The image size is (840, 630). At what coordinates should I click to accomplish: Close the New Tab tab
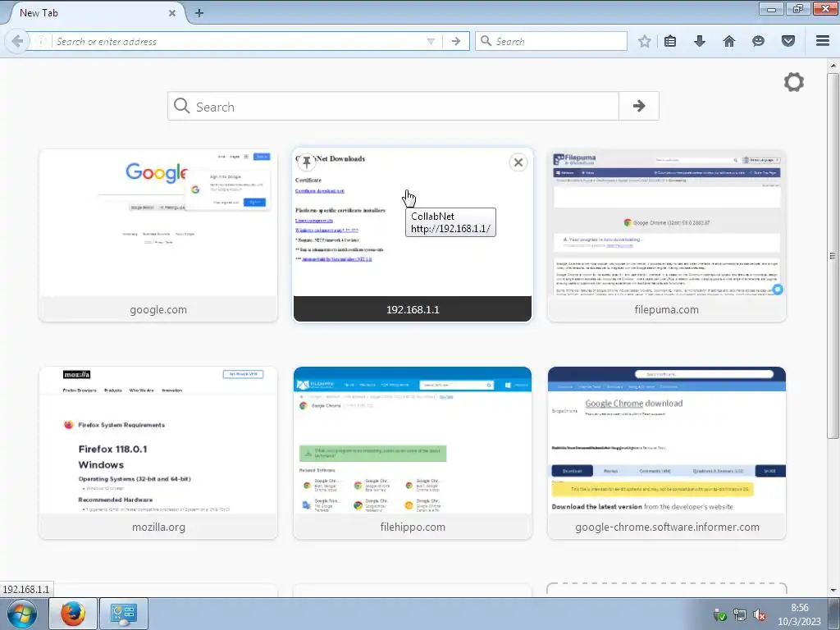(172, 13)
